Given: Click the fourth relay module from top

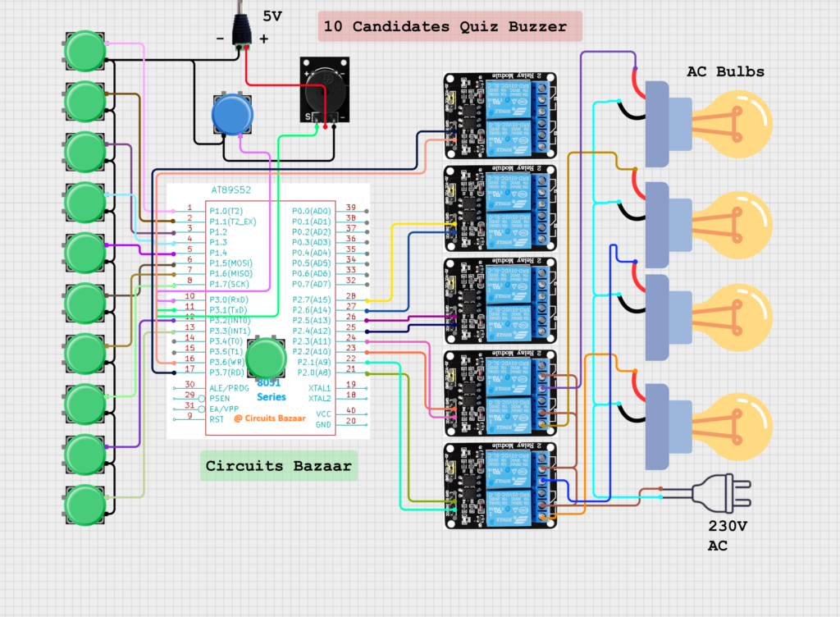Looking at the screenshot, I should tap(500, 394).
